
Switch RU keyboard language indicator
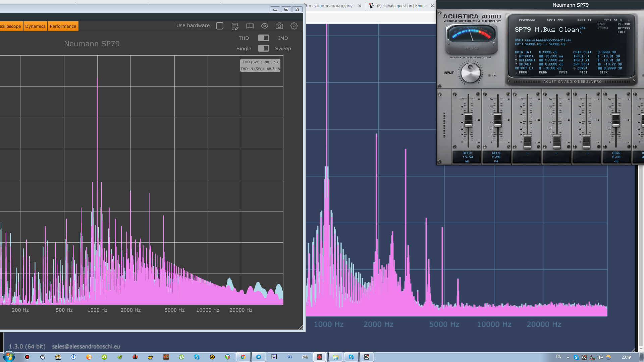click(x=558, y=357)
